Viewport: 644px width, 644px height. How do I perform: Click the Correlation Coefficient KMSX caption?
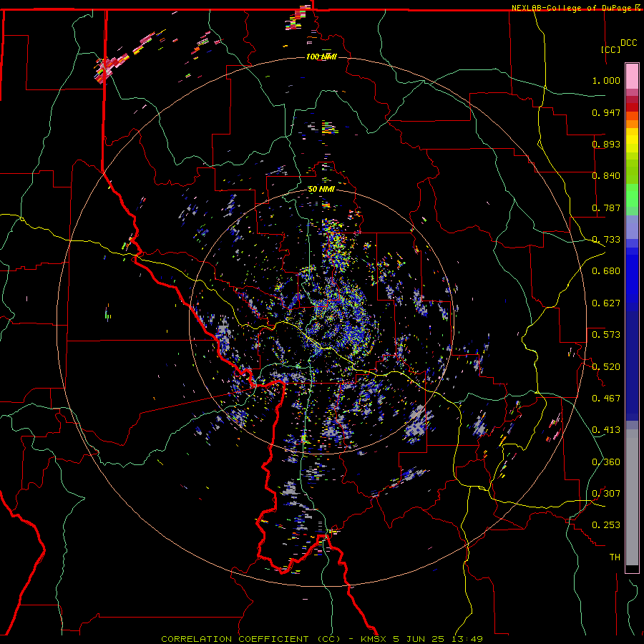tap(321, 639)
